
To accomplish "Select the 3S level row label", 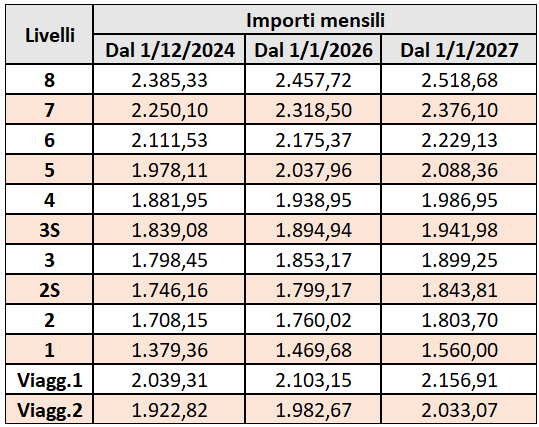I will click(50, 229).
